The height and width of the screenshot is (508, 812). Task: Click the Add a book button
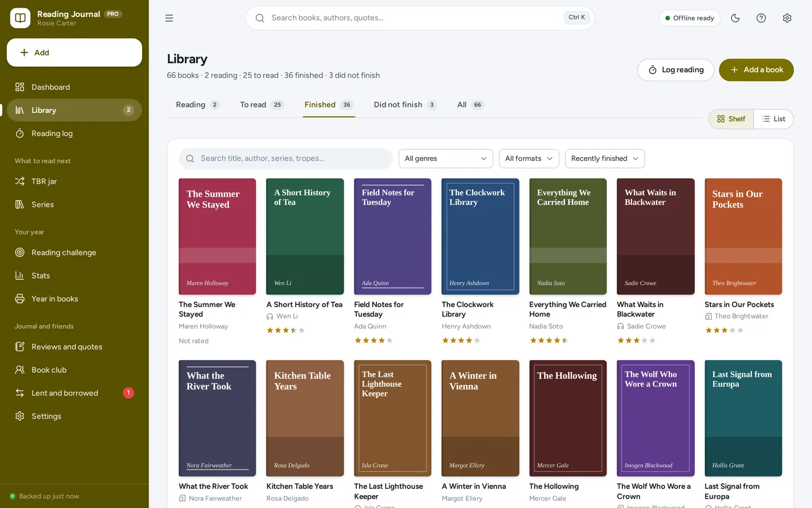[756, 70]
